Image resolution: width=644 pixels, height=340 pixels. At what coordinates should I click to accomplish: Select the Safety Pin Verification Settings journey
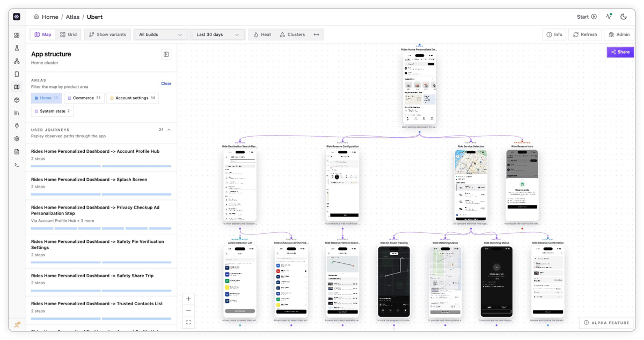pyautogui.click(x=101, y=251)
